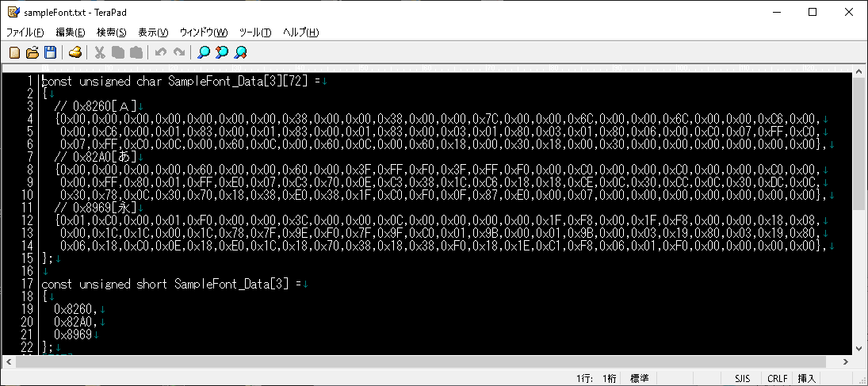
Task: Click line number 7 in the gutter
Action: [x=31, y=157]
